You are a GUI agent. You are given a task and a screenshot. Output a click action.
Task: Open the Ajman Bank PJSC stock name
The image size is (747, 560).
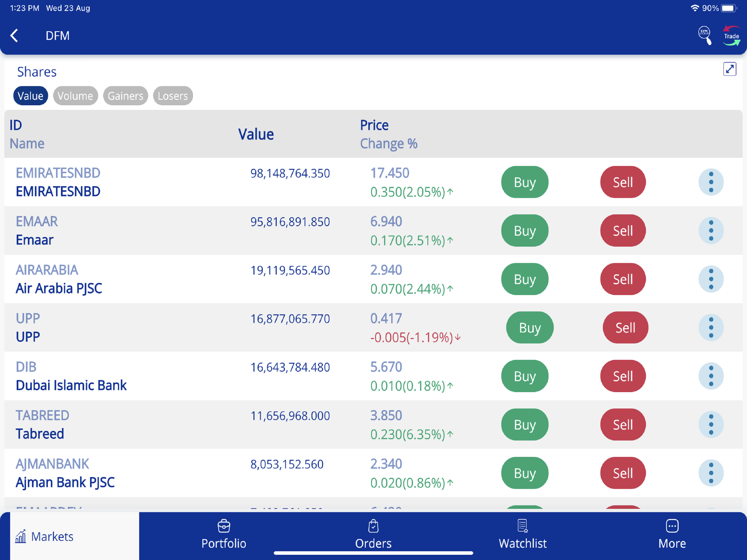tap(65, 482)
